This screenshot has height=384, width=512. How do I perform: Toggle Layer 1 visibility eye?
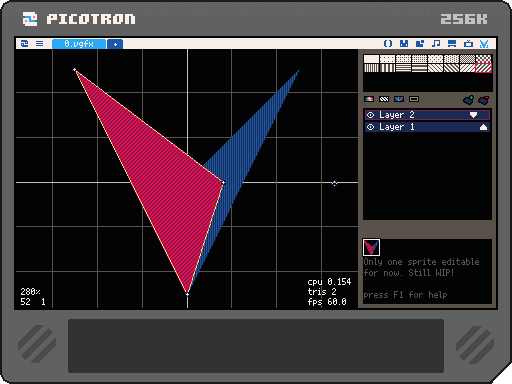point(370,127)
